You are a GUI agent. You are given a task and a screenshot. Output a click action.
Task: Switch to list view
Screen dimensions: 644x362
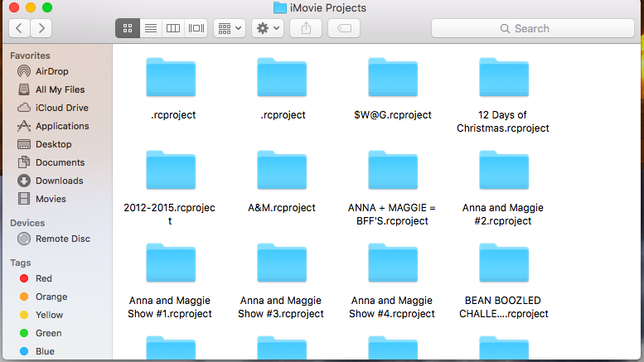[x=151, y=28]
